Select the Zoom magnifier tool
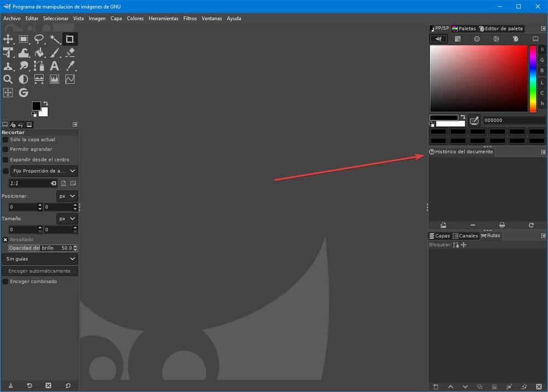The width and height of the screenshot is (548, 392). point(8,79)
